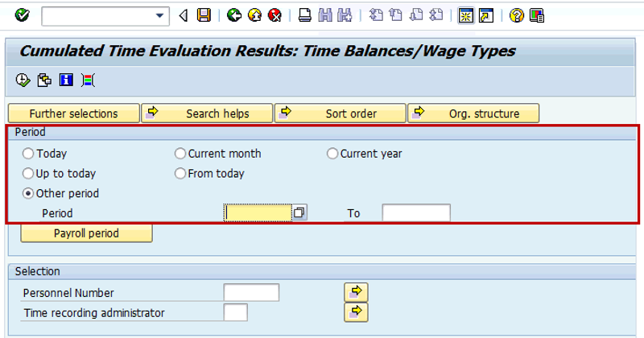Click the Save floppy disk icon
Screen dimensions: 644x338
(204, 14)
